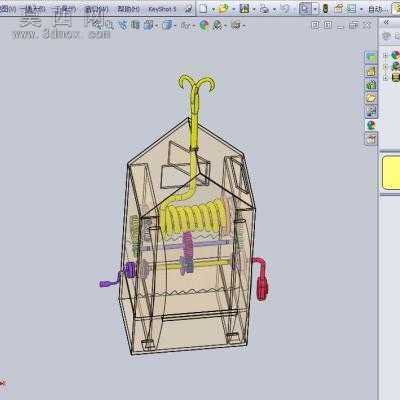Screen dimensions: 400x400
Task: Open the File Explorer task pane tab
Action: click(x=371, y=85)
